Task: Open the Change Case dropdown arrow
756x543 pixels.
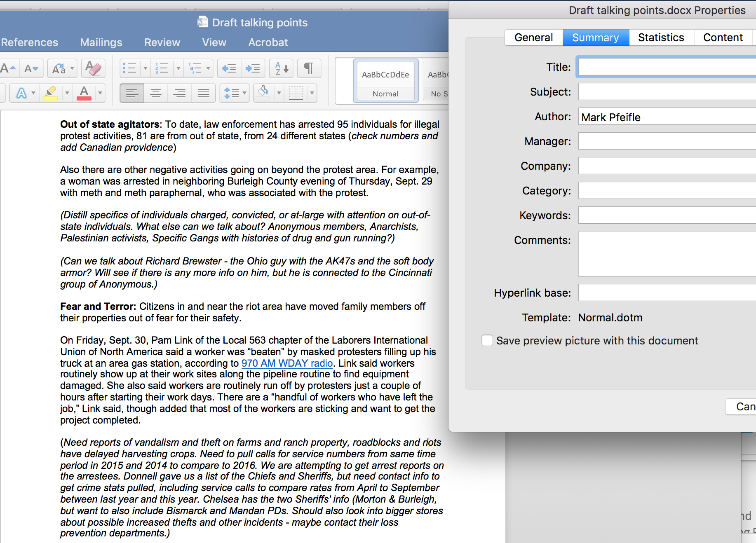Action: coord(72,68)
